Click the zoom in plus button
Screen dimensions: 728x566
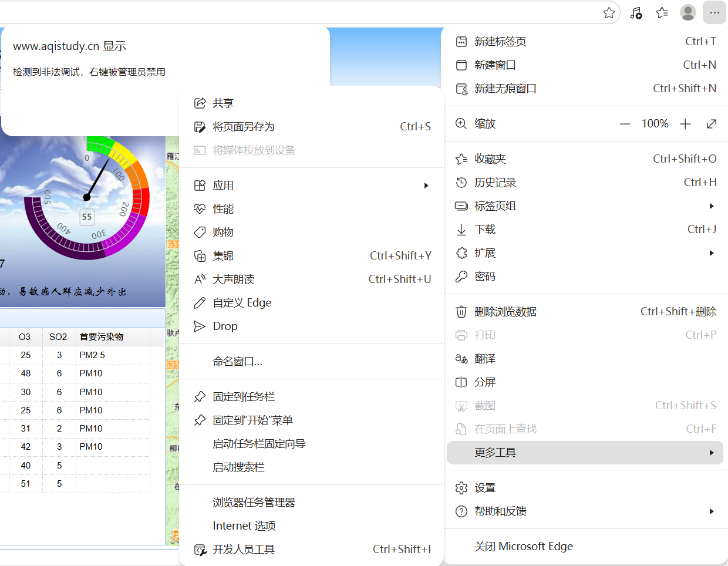click(x=685, y=124)
